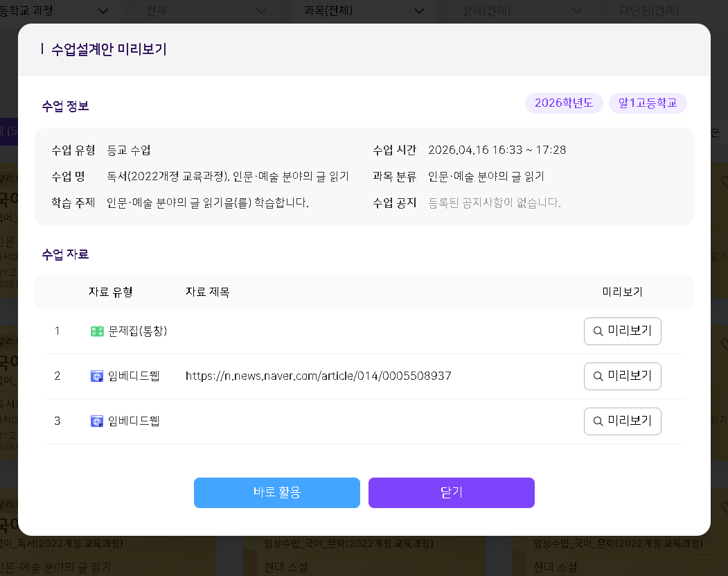The height and width of the screenshot is (576, 728).
Task: Preview the naver news embedded web item
Action: pos(622,376)
